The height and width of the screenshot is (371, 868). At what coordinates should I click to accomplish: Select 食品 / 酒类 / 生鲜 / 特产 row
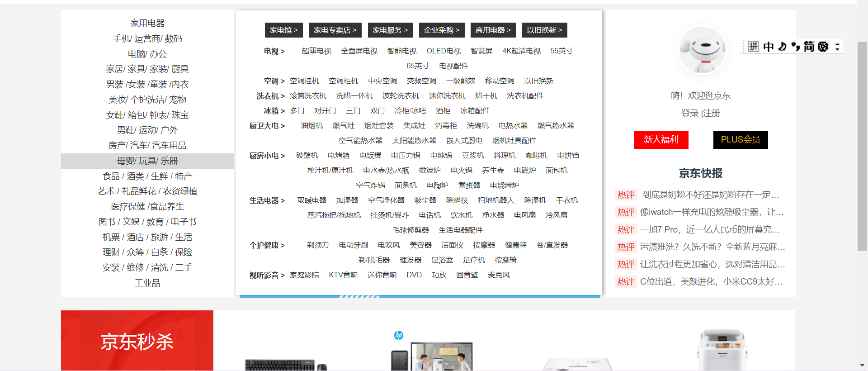[147, 176]
